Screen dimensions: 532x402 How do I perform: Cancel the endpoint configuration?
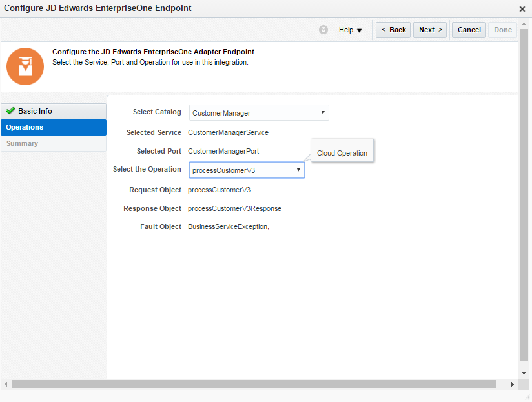(469, 30)
